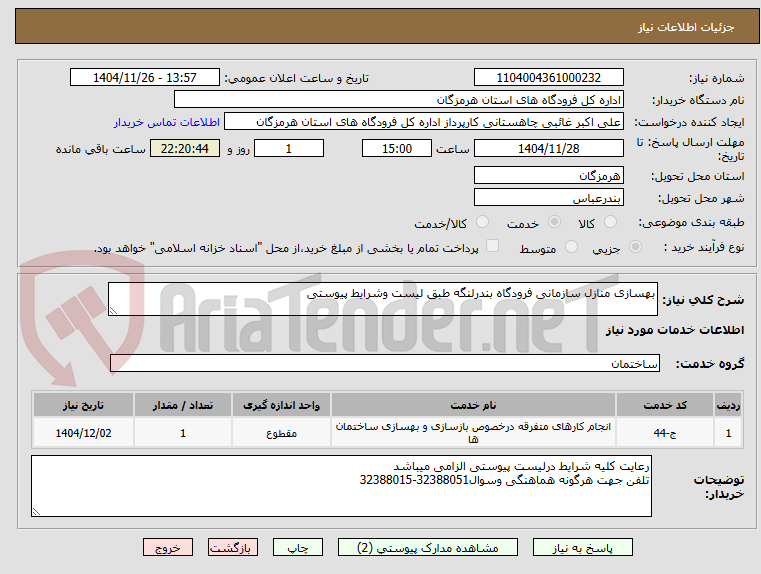Click the چاپ print button
The width and height of the screenshot is (761, 574).
click(x=298, y=547)
